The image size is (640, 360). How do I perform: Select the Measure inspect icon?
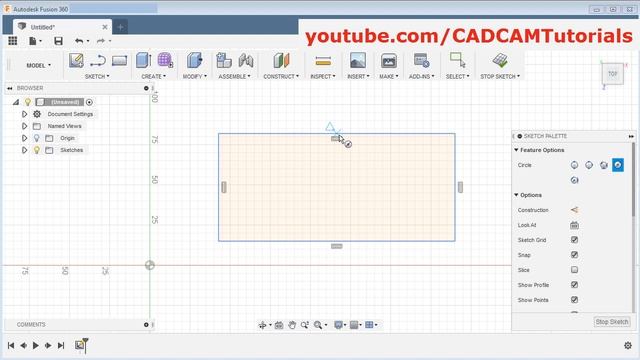click(323, 61)
